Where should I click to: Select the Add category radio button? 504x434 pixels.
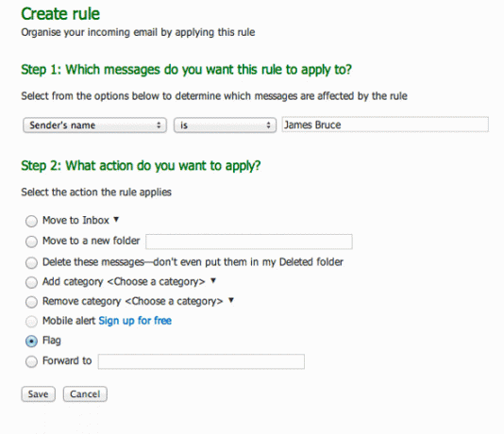31,282
